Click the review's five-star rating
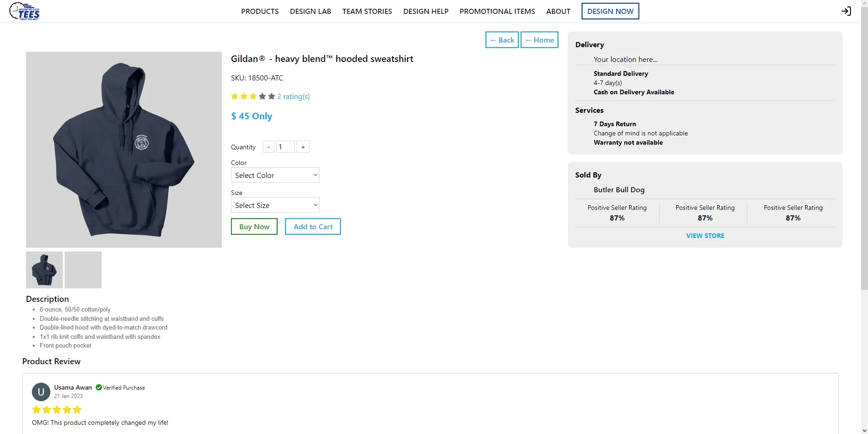The image size is (868, 434). 57,410
